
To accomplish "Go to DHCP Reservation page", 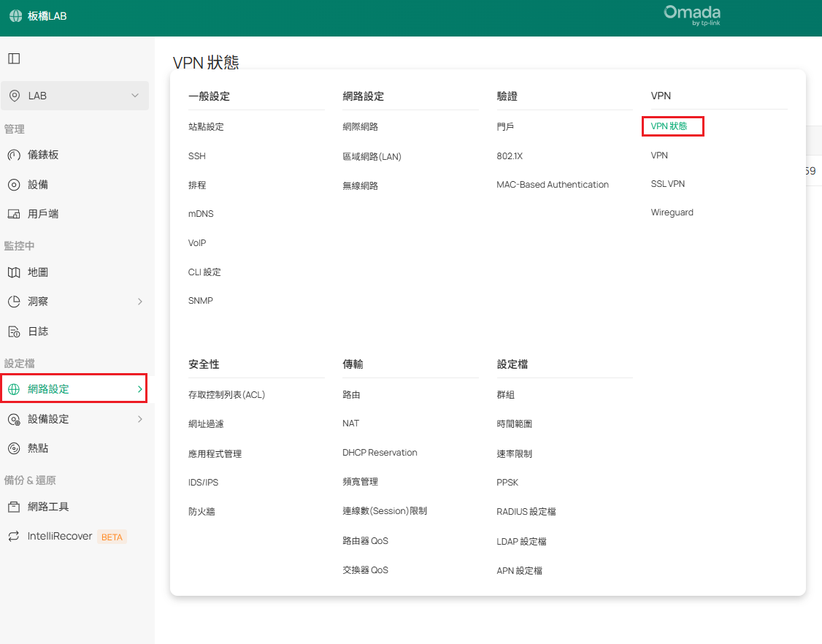I will point(380,453).
